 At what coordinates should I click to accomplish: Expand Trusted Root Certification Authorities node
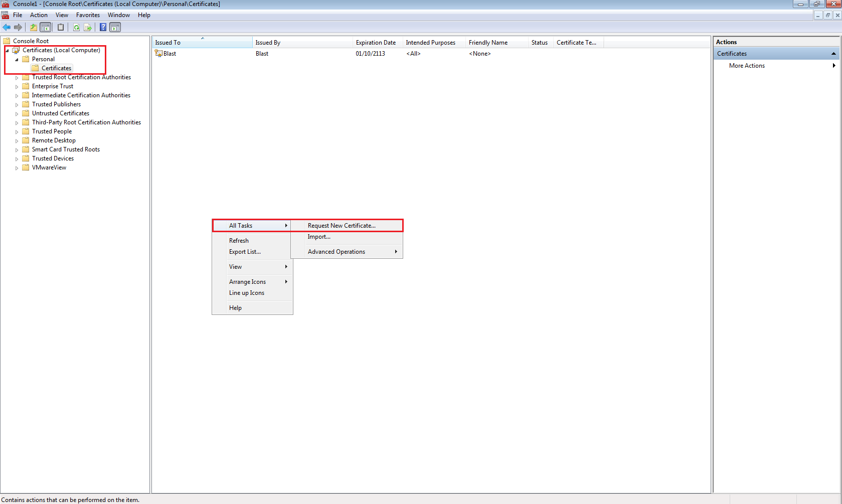click(x=17, y=78)
